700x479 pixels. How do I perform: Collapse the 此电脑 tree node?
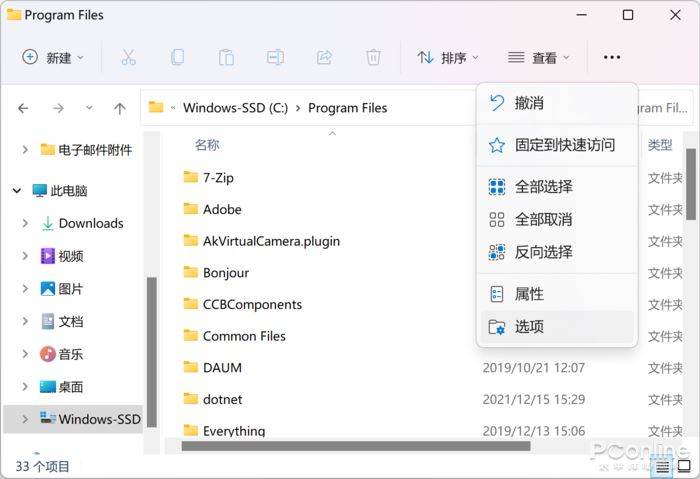click(x=17, y=191)
